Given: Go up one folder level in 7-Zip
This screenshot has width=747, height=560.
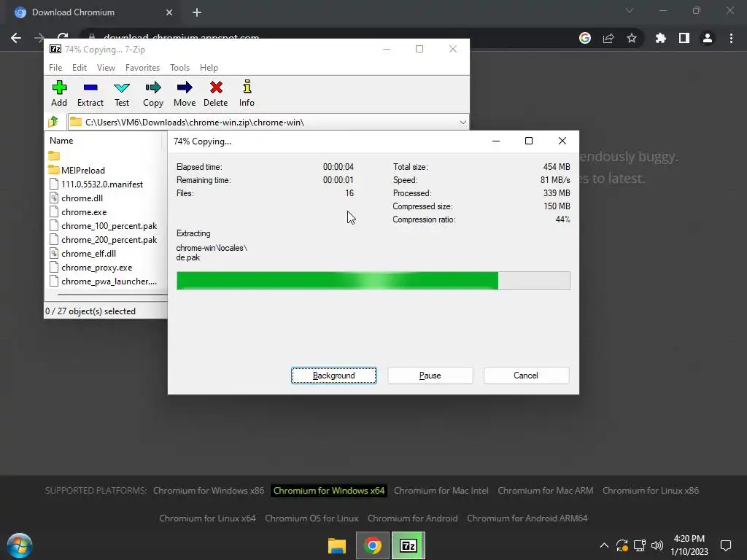Looking at the screenshot, I should pyautogui.click(x=53, y=122).
